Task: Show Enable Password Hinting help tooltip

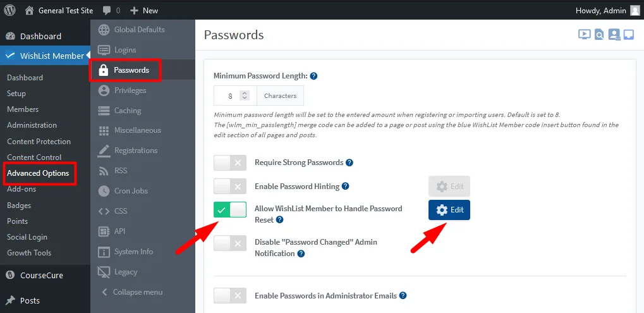Action: 346,187
